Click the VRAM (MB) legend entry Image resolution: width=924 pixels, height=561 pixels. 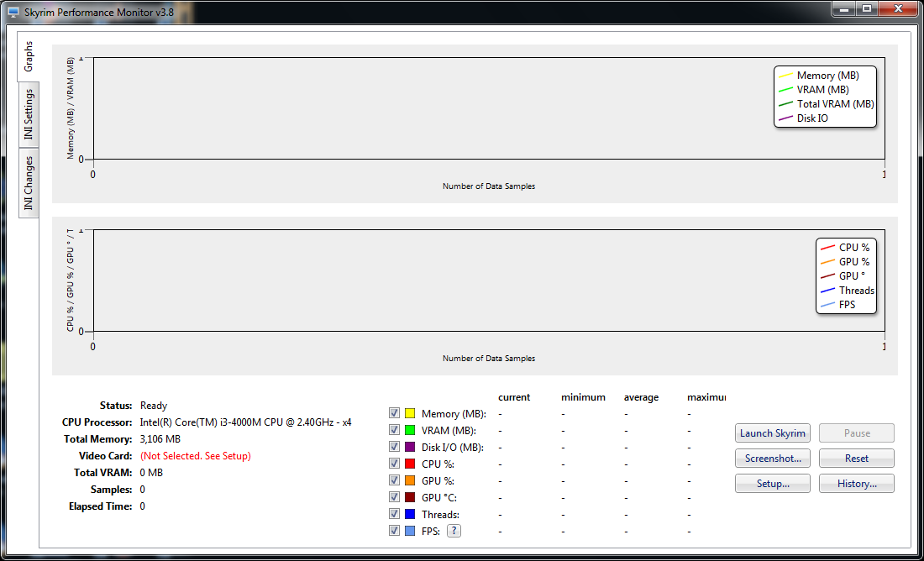[x=814, y=90]
